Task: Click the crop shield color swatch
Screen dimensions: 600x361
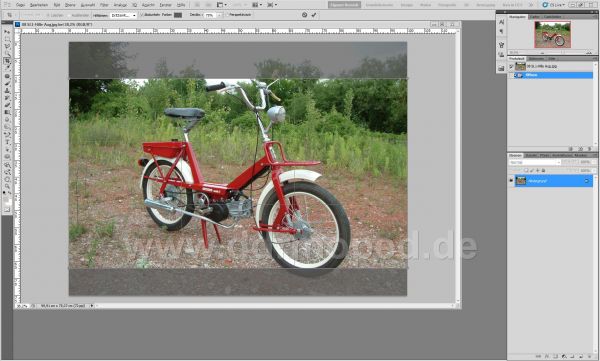Action: click(178, 15)
